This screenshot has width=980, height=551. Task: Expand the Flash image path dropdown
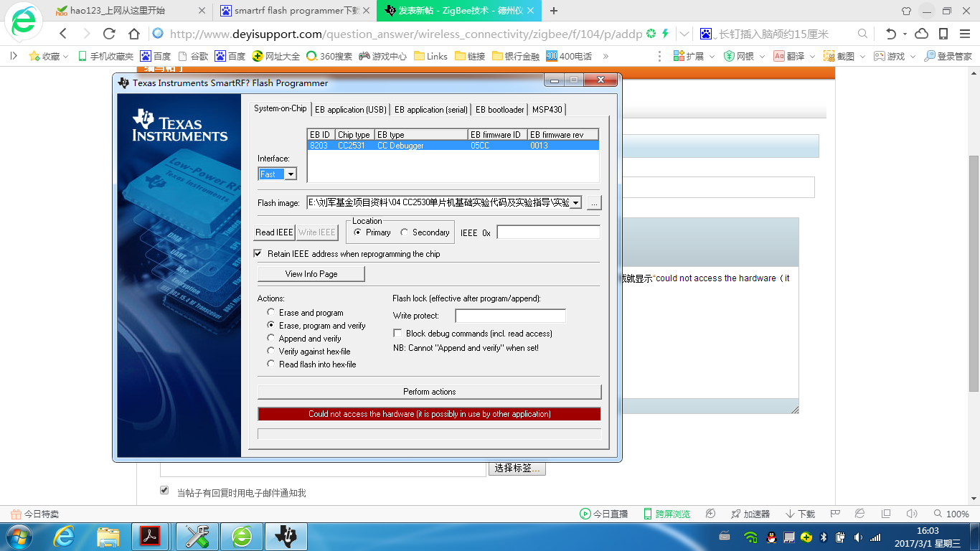coord(575,203)
